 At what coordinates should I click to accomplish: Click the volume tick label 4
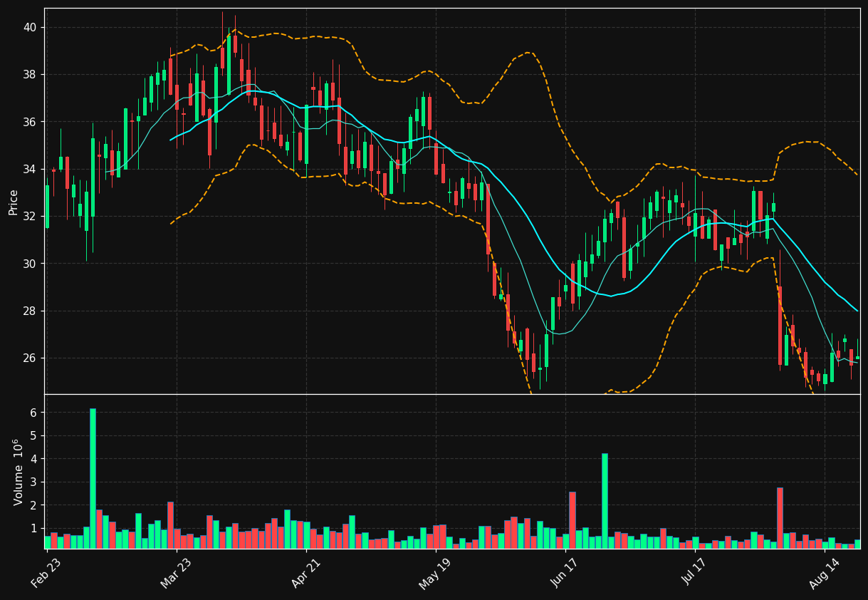point(33,459)
